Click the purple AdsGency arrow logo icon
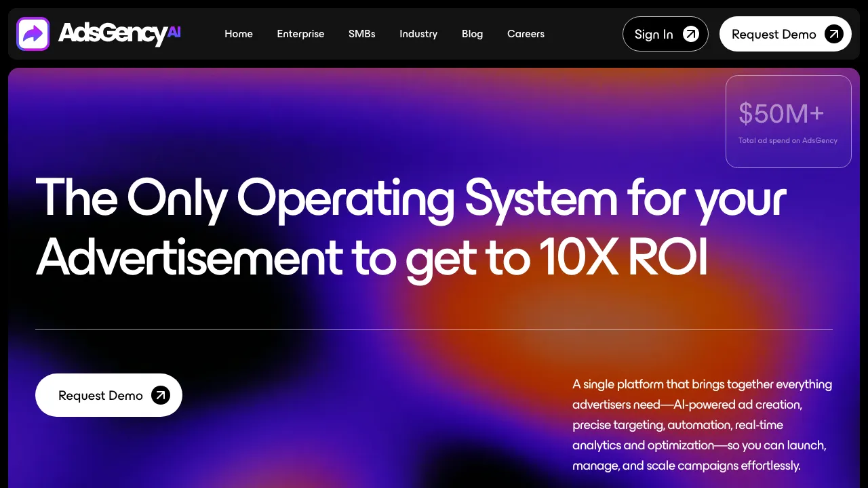The height and width of the screenshot is (488, 868). 33,33
